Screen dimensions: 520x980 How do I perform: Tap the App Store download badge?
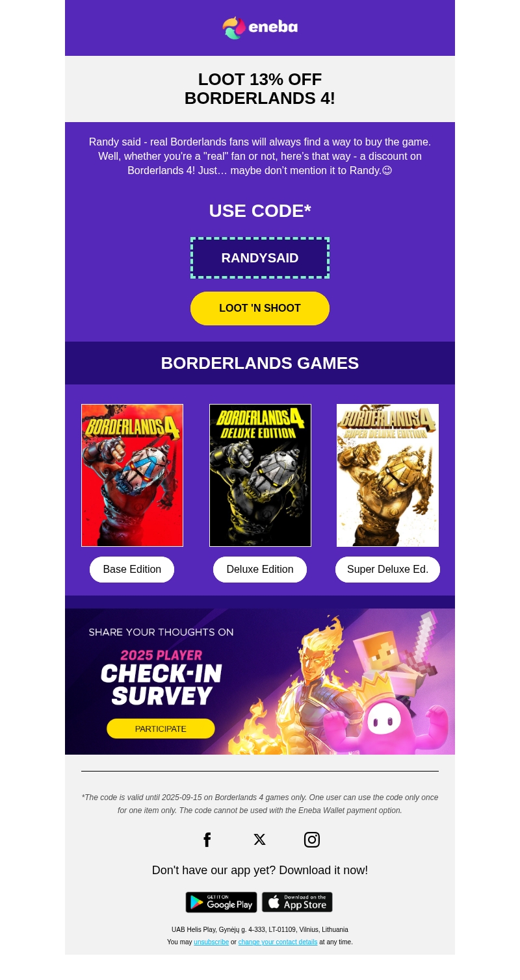(x=297, y=902)
